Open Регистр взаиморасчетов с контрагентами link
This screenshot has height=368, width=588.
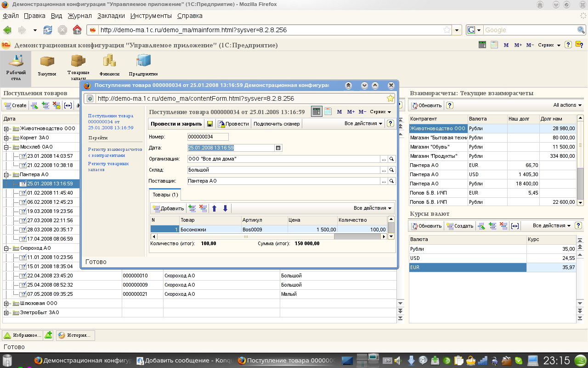(115, 152)
